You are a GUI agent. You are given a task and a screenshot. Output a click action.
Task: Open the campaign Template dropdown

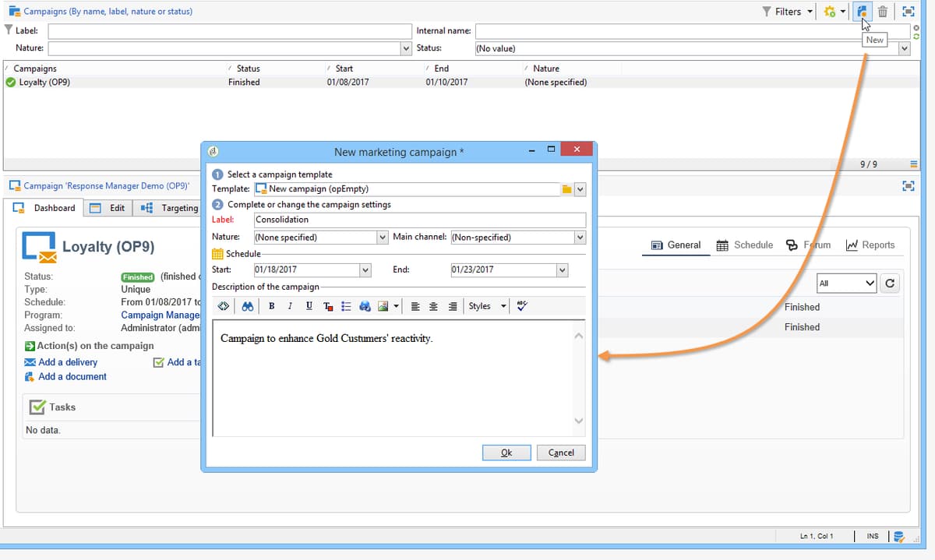[580, 188]
